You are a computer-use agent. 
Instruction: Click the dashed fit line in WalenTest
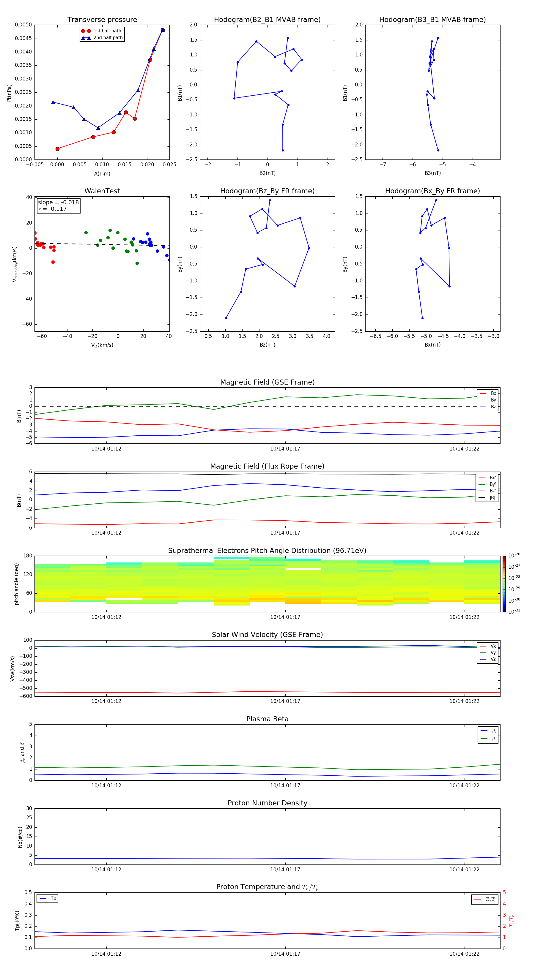coord(102,244)
